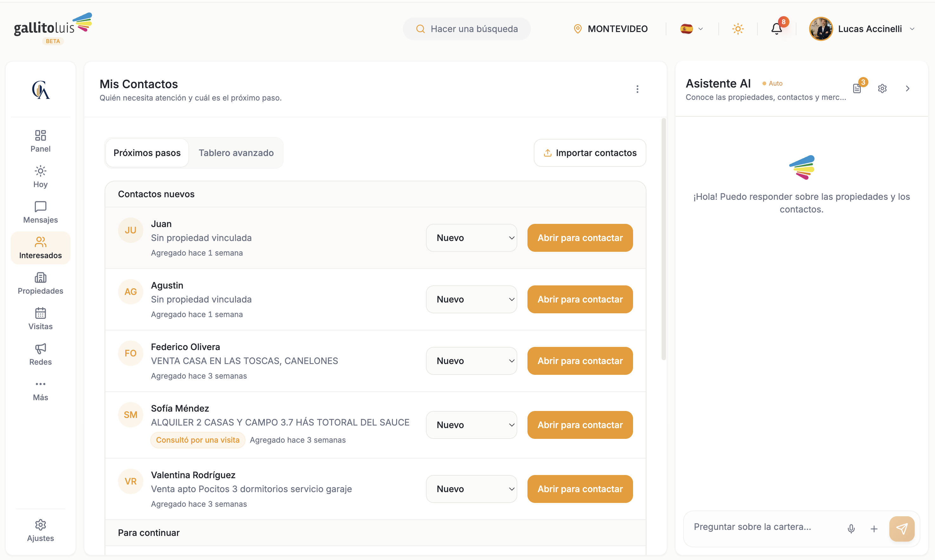
Task: Open Mensajes from the sidebar
Action: coord(40,212)
